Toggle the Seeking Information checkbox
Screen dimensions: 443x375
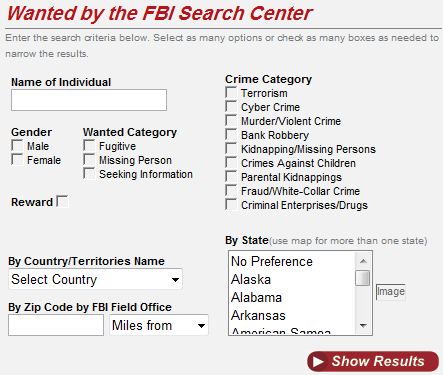pyautogui.click(x=89, y=173)
